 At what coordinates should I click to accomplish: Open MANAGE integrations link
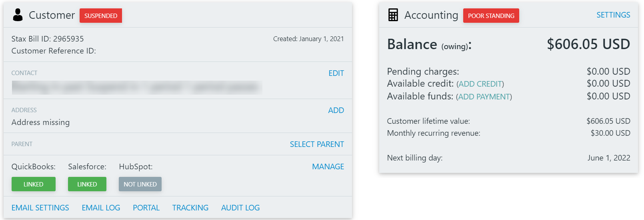click(x=328, y=166)
